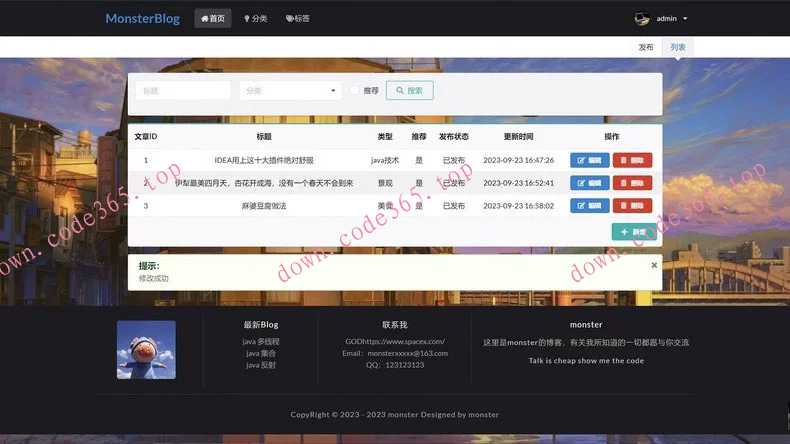Screen dimensions: 790x444
Task: Switch to the 列表 list tab
Action: tap(678, 47)
